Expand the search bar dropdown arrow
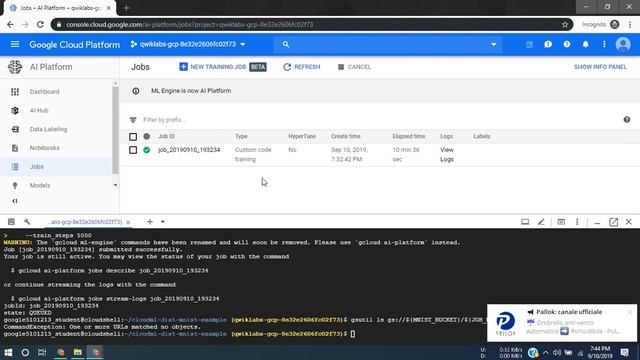This screenshot has width=640, height=360. point(493,44)
